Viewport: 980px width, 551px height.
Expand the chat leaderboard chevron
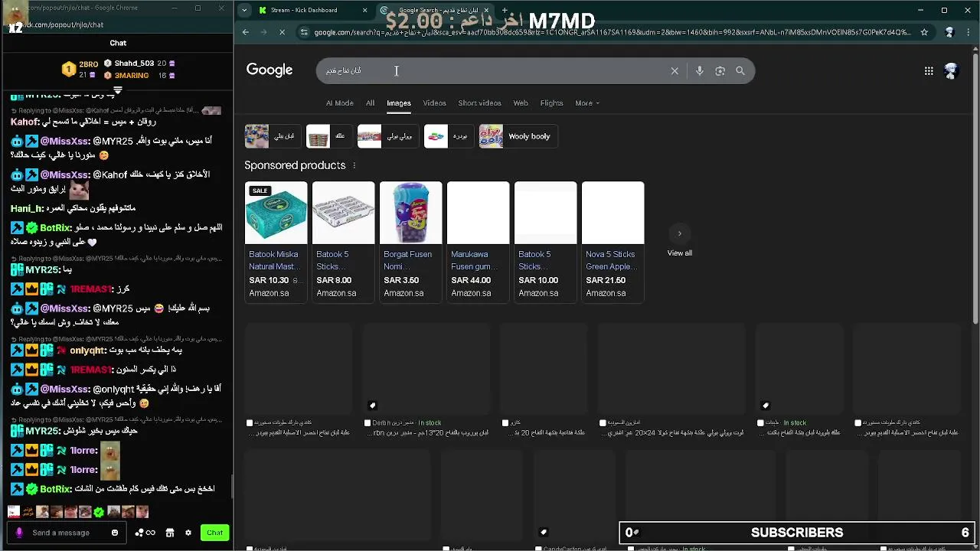point(118,90)
